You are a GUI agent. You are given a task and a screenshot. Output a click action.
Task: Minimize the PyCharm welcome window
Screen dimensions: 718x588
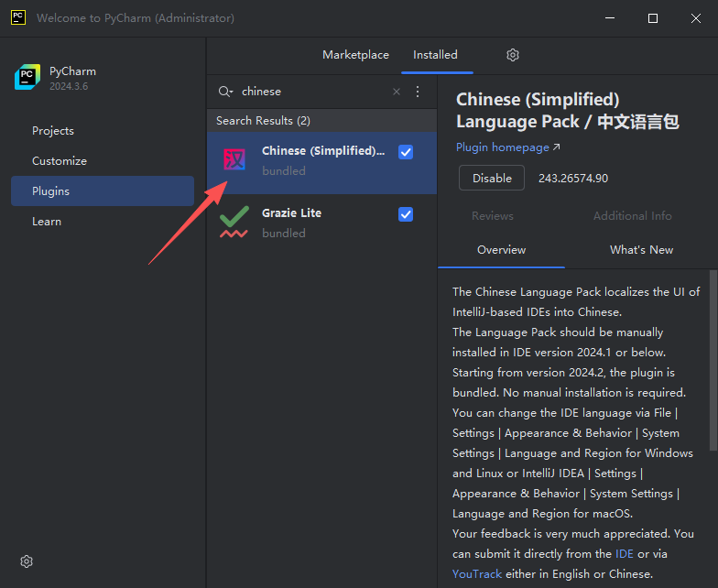(610, 18)
